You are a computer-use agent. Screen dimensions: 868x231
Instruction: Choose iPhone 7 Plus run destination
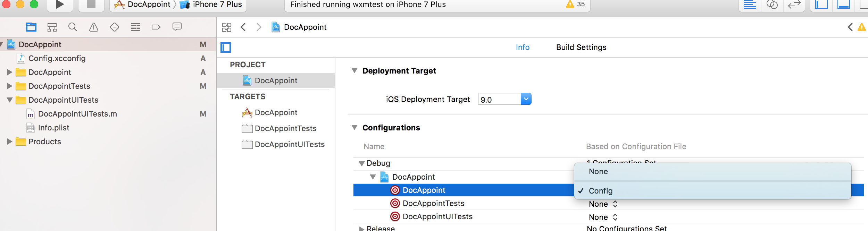(211, 5)
